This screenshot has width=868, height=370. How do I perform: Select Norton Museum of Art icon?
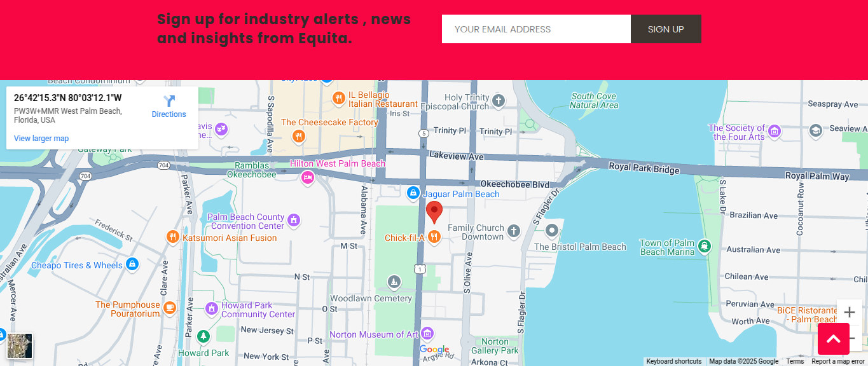[427, 333]
